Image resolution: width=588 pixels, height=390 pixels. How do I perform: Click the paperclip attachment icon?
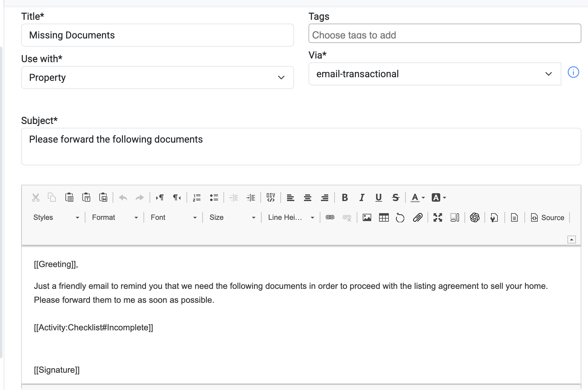(418, 217)
